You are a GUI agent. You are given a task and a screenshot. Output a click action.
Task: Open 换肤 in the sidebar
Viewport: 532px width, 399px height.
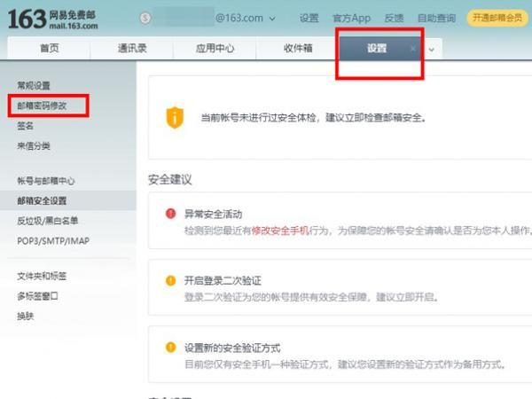click(x=26, y=316)
